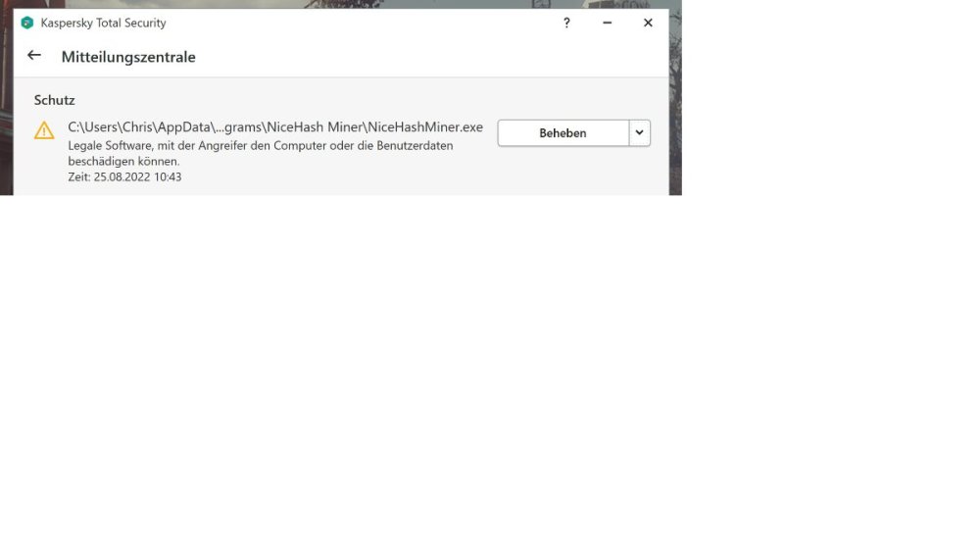Screen dimensions: 980x552
Task: Minimize the Kaspersky Total Security window
Action: coord(607,24)
